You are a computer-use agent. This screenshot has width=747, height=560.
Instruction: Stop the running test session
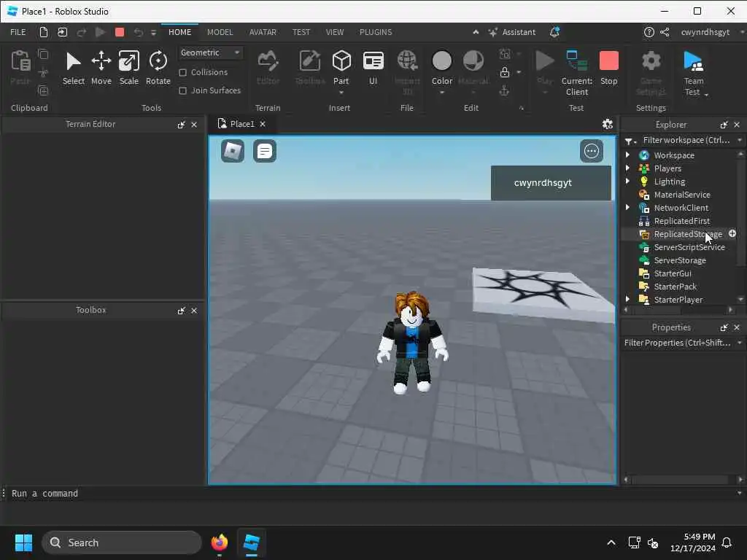pos(608,69)
